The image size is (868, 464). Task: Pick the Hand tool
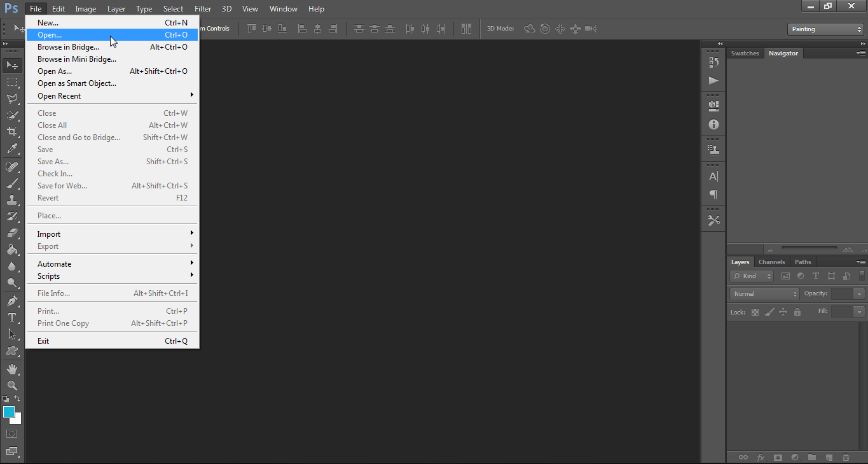click(x=12, y=369)
